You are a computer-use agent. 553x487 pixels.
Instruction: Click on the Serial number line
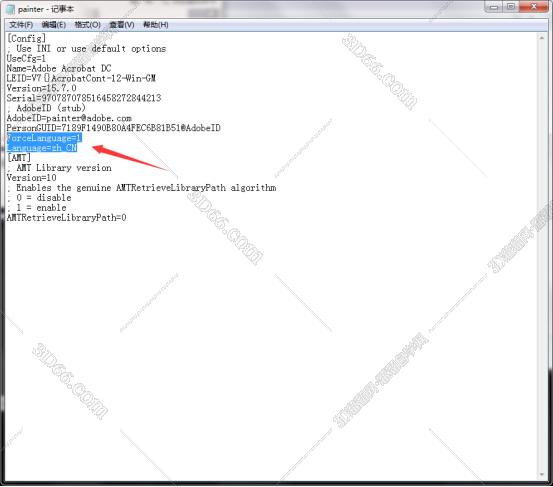(x=84, y=98)
